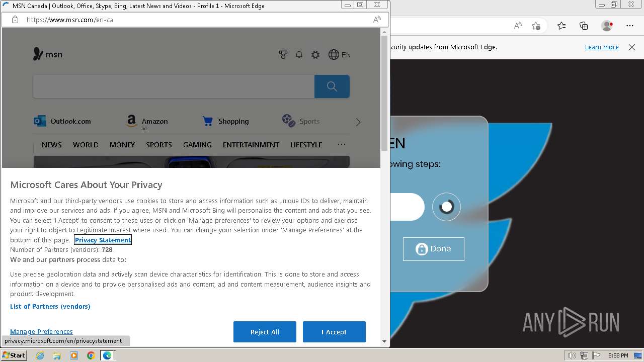
Task: Click inside the MSN search box
Action: (174, 86)
